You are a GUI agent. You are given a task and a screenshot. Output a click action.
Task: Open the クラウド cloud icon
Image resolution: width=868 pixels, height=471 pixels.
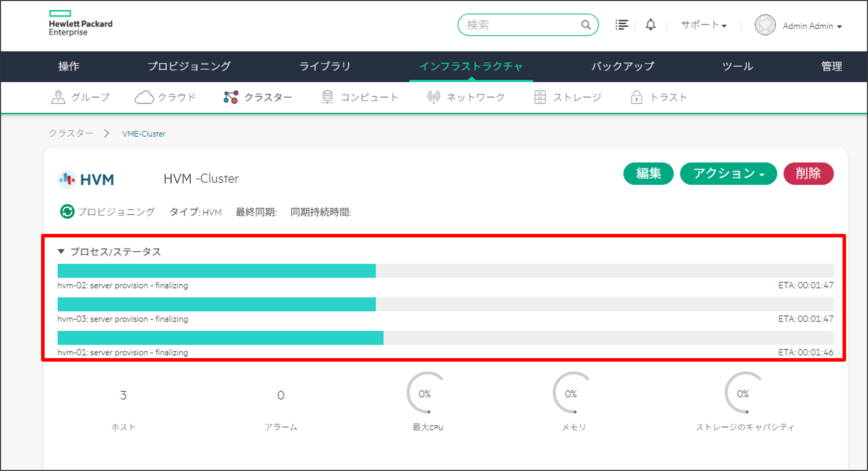(x=144, y=97)
